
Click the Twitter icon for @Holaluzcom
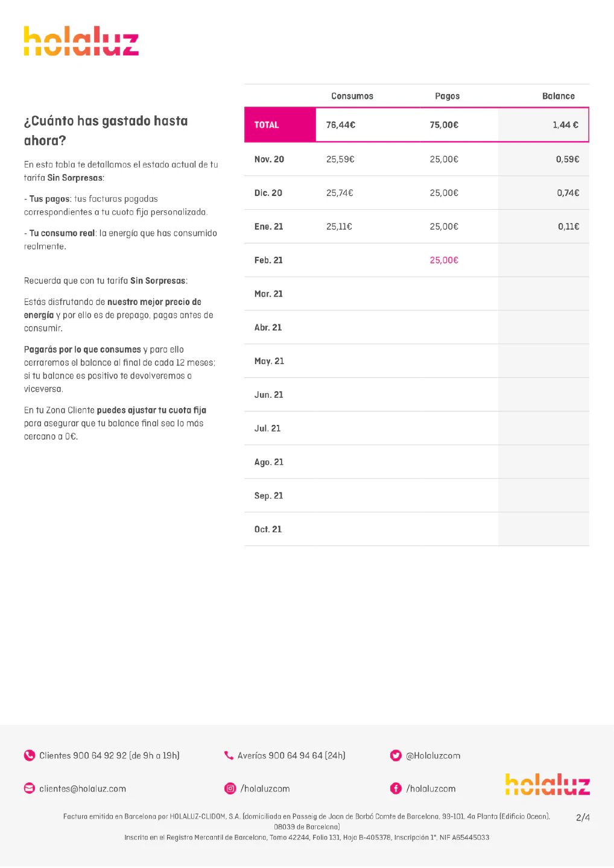tap(396, 755)
